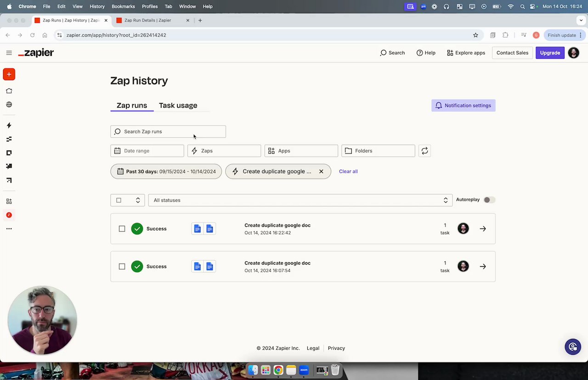Open the Folders filter dropdown
This screenshot has width=588, height=380.
pos(378,151)
